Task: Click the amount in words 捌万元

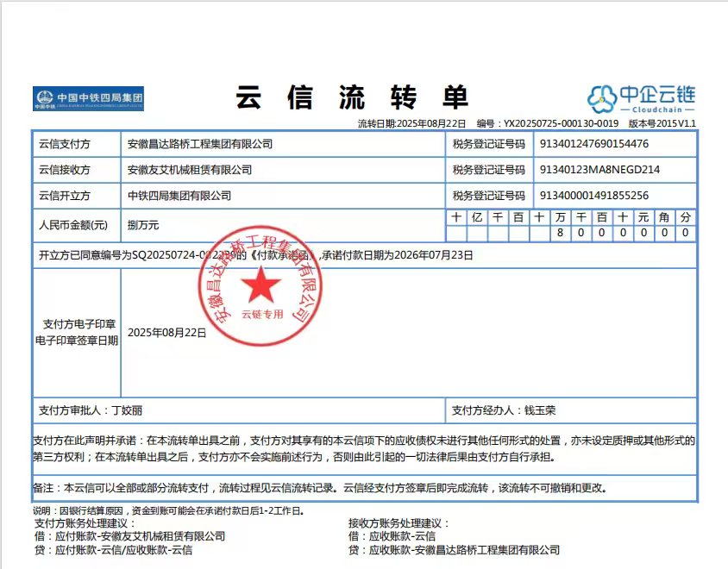Action: pyautogui.click(x=143, y=225)
